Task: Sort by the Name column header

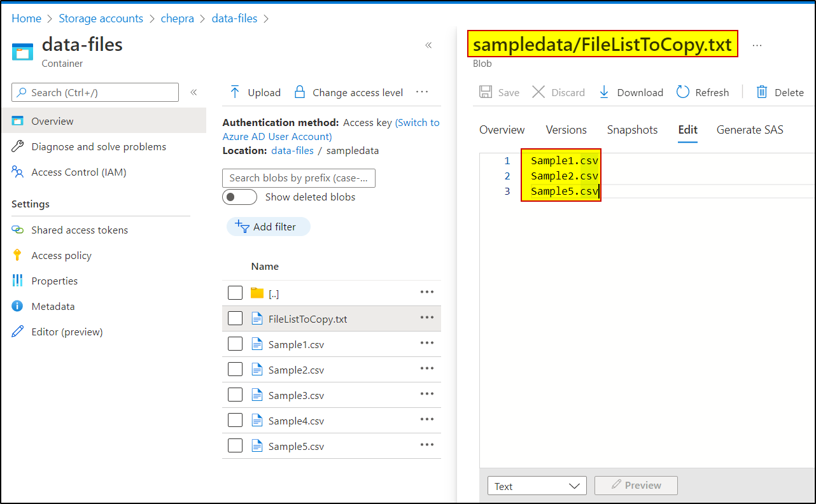Action: point(265,267)
